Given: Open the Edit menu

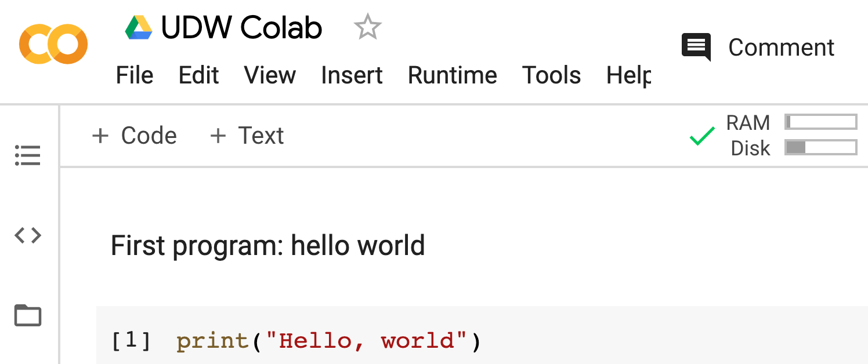Looking at the screenshot, I should (x=198, y=75).
